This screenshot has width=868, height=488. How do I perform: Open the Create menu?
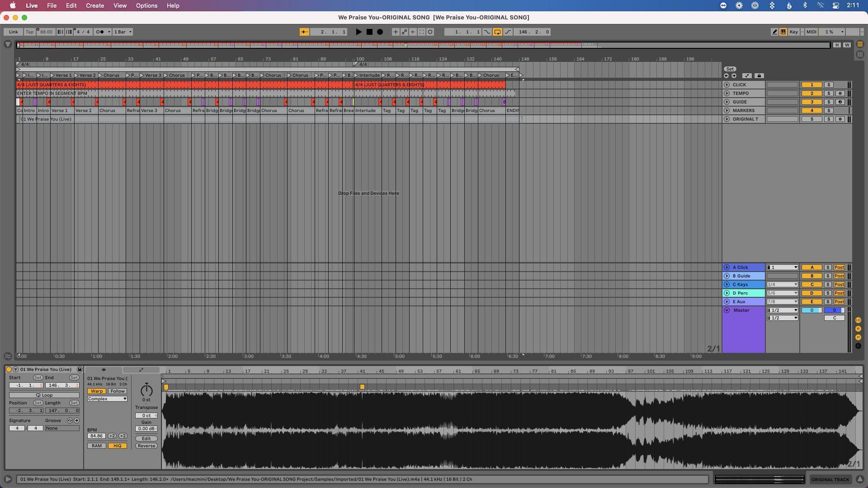click(95, 5)
